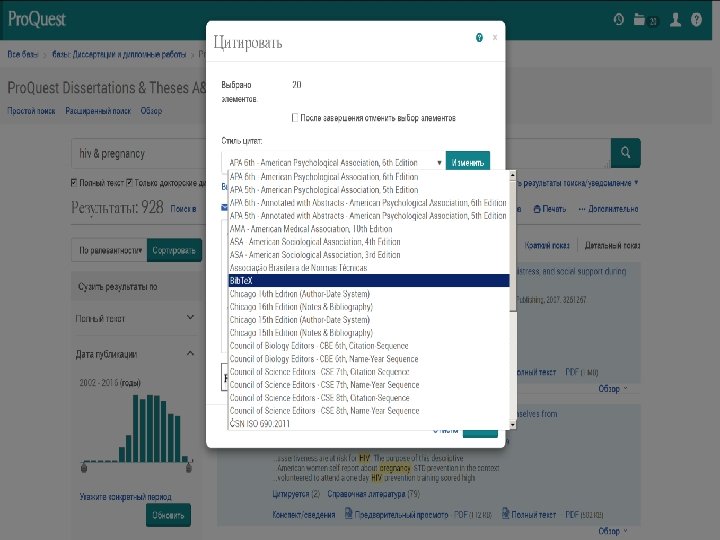This screenshot has height=540, width=720.
Task: Open the Предварительный просмотр PDF icon
Action: [349, 513]
